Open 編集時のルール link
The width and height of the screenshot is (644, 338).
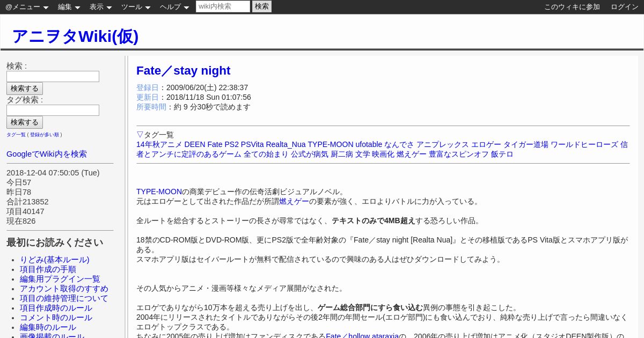click(48, 327)
